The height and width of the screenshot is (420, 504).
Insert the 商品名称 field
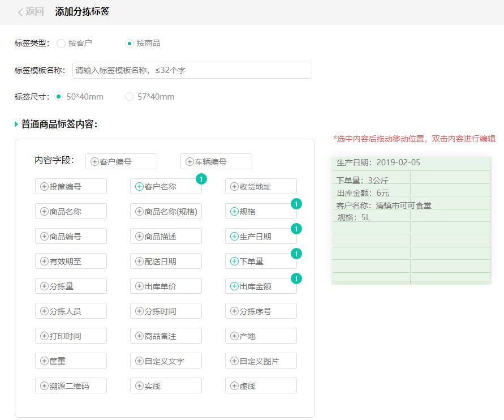coord(71,211)
